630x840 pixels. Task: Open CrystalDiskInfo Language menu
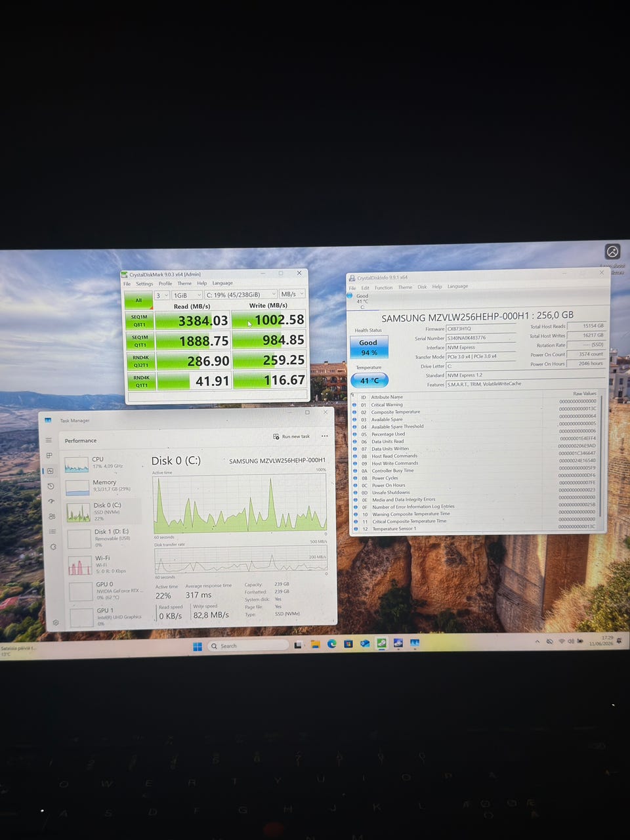(458, 286)
